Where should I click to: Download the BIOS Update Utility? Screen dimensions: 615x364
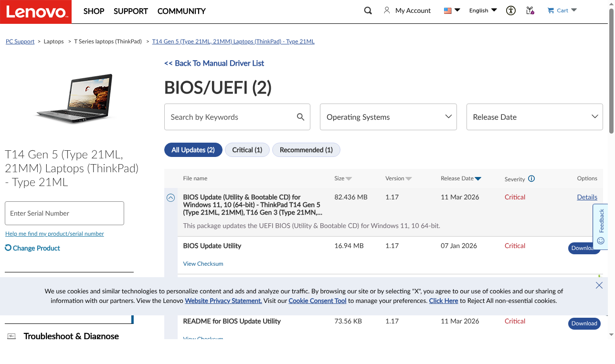click(584, 248)
